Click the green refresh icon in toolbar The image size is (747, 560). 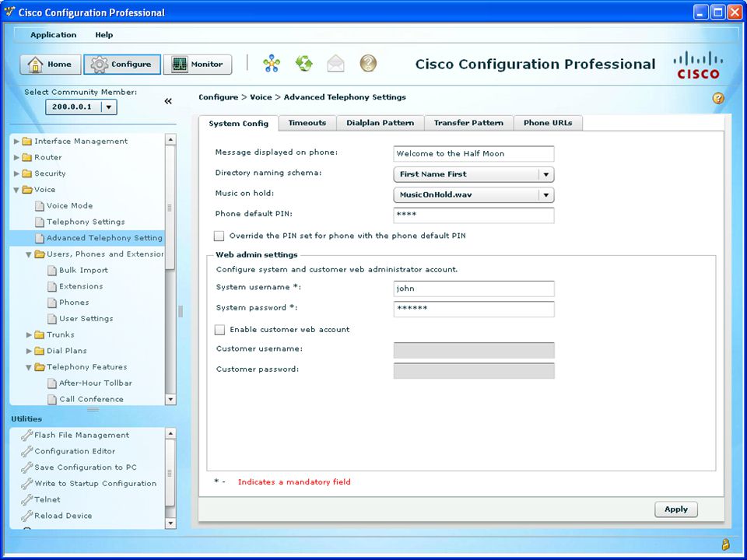304,63
